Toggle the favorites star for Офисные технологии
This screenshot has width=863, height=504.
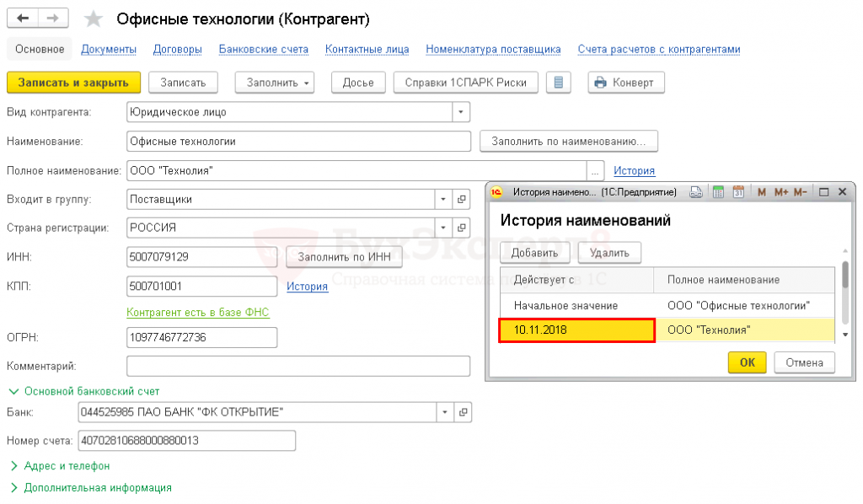[94, 19]
